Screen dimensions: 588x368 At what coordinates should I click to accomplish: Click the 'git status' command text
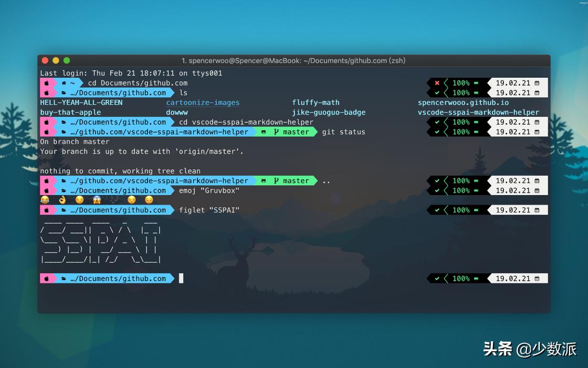point(343,132)
